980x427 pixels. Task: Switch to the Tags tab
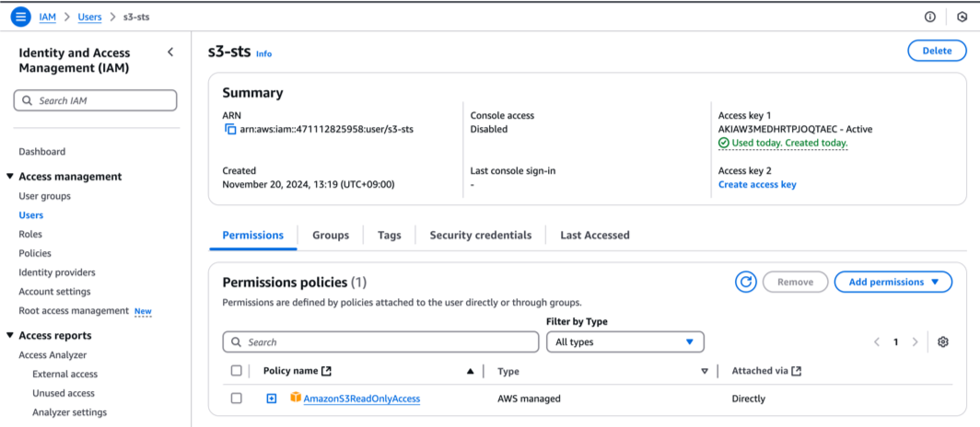(390, 236)
